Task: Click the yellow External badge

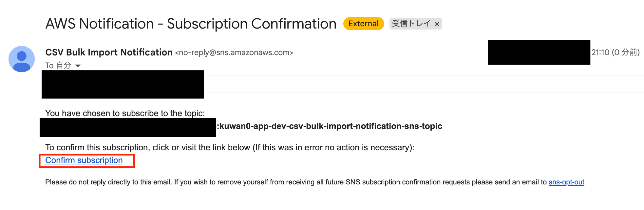Action: (x=363, y=24)
